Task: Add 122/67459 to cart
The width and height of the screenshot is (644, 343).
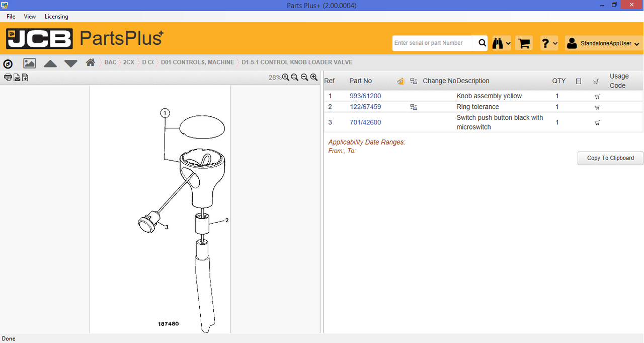Action: click(597, 107)
